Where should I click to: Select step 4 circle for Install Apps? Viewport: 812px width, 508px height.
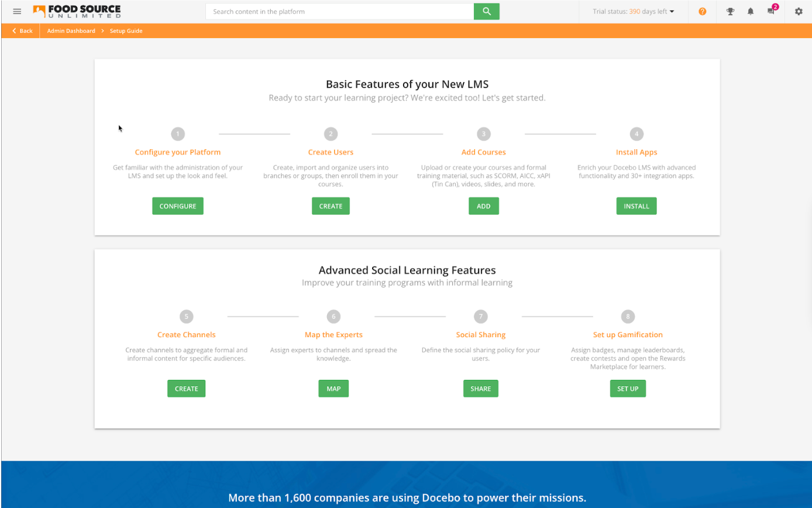[x=636, y=133]
